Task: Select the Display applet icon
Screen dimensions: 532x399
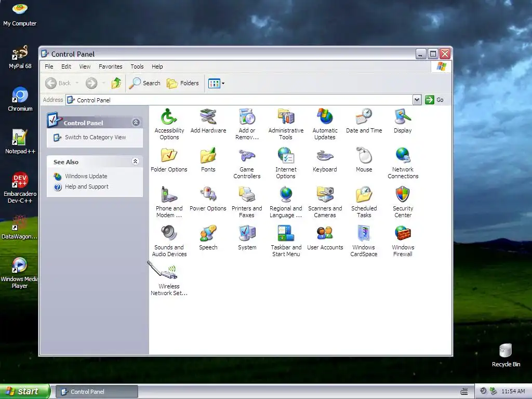Action: point(403,121)
